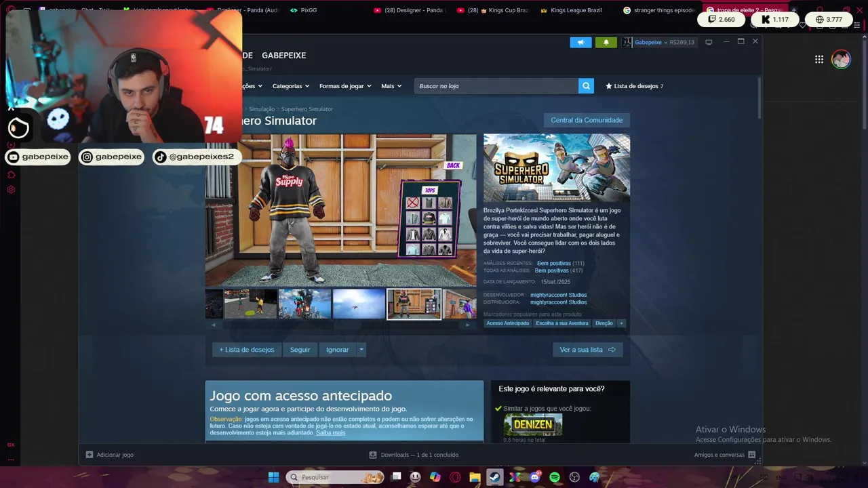
Task: Add game with + Lista de desejos
Action: 247,350
